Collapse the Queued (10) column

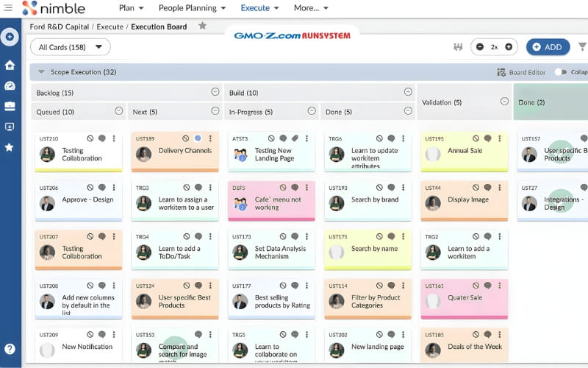[x=118, y=111]
